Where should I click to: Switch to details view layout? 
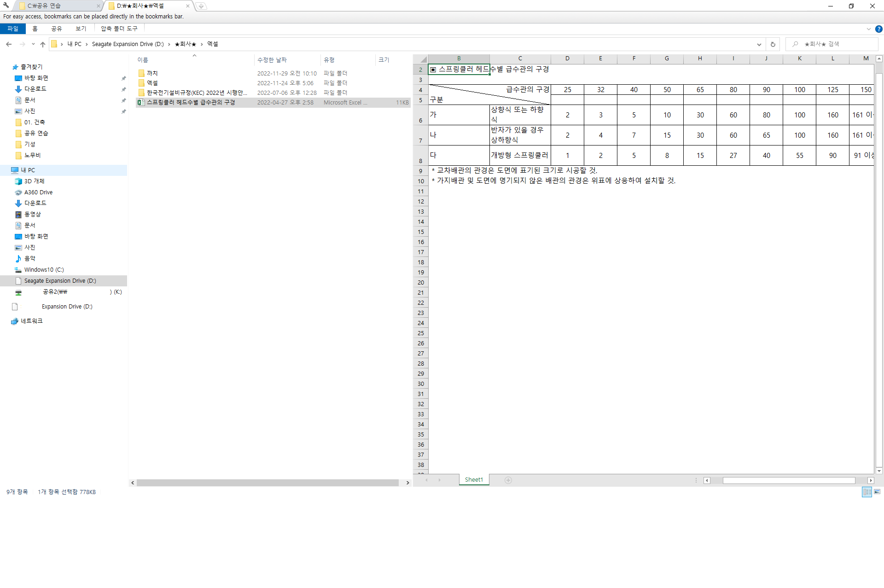(867, 492)
